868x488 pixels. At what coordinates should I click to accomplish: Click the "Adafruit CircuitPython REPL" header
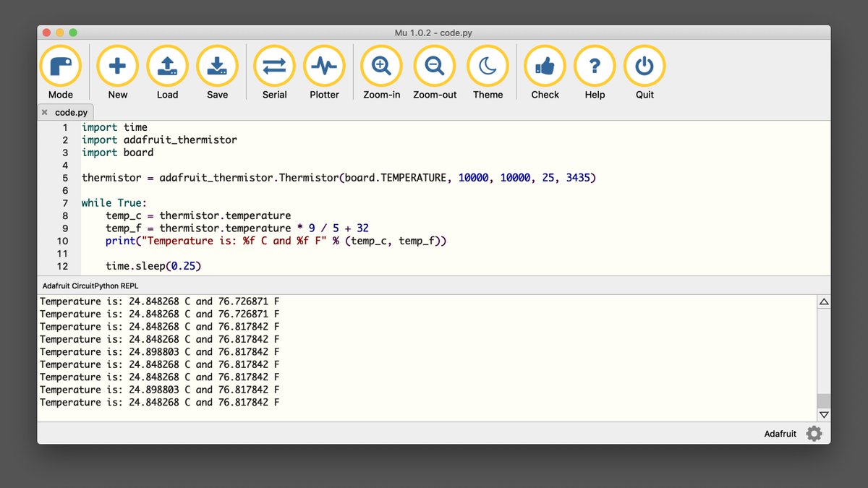(90, 286)
